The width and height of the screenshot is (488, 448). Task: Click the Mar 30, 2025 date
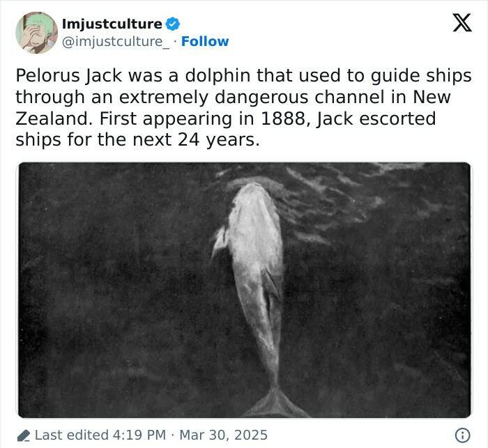pos(224,435)
